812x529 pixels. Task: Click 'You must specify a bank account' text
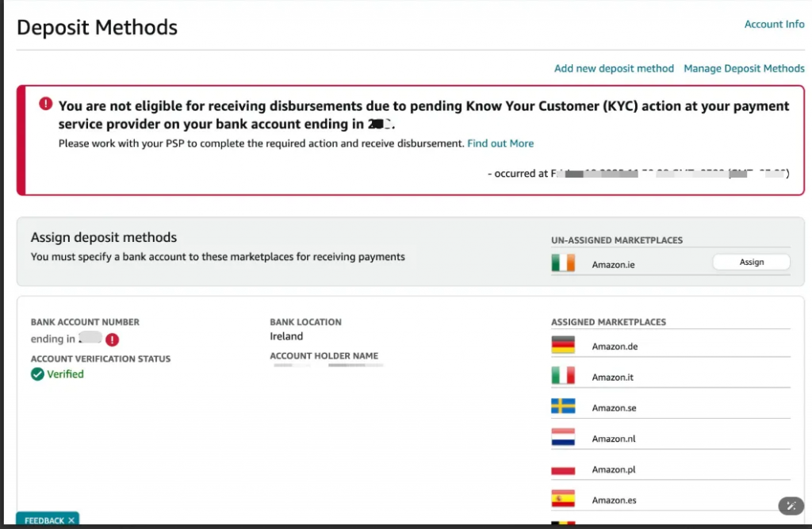click(217, 257)
